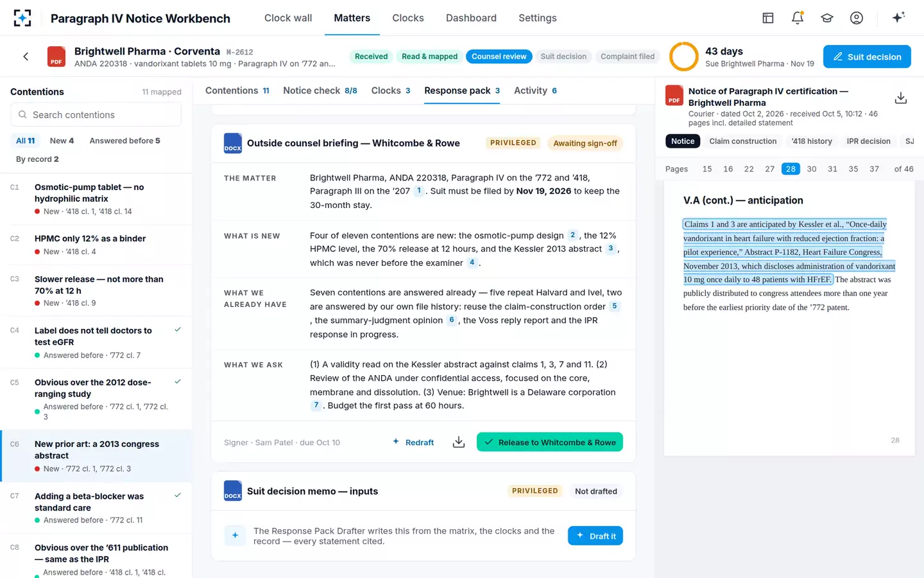Viewport: 924px width, 578px height.
Task: Download the Notice of Paragraph IV certification PDF
Action: [x=901, y=98]
